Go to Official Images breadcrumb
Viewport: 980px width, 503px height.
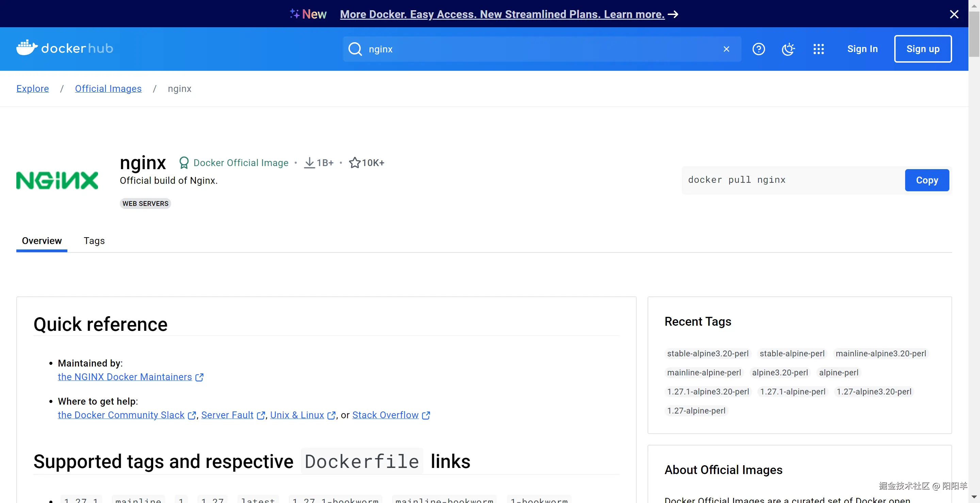(x=108, y=88)
